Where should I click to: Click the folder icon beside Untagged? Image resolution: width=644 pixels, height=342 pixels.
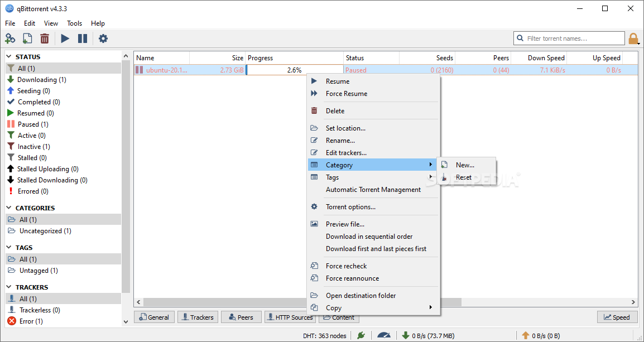pos(12,270)
